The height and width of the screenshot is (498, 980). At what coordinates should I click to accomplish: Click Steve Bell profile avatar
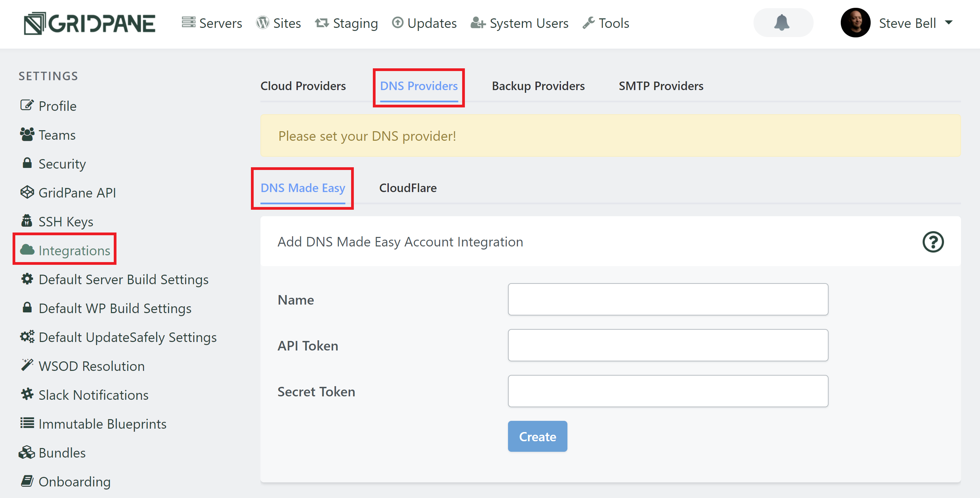tap(855, 23)
